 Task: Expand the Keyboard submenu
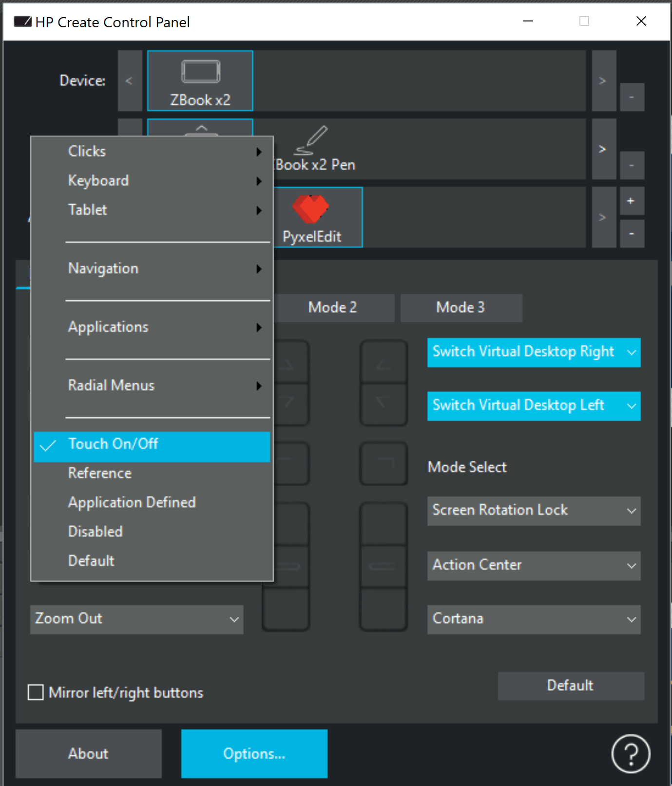pyautogui.click(x=152, y=181)
